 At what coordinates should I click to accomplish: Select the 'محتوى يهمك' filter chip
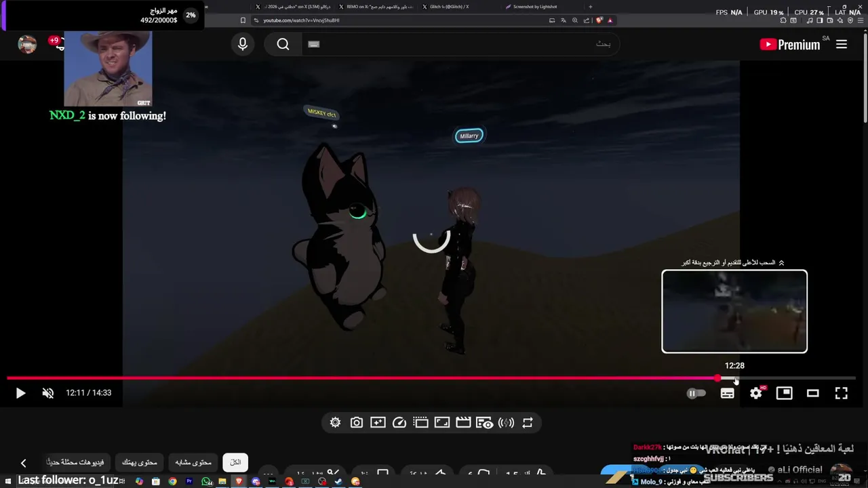(140, 462)
